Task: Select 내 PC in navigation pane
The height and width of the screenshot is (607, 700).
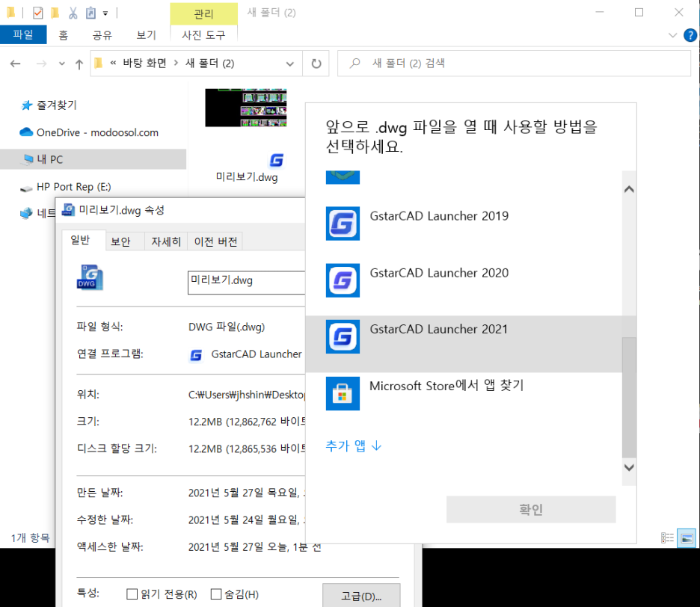Action: pos(93,159)
